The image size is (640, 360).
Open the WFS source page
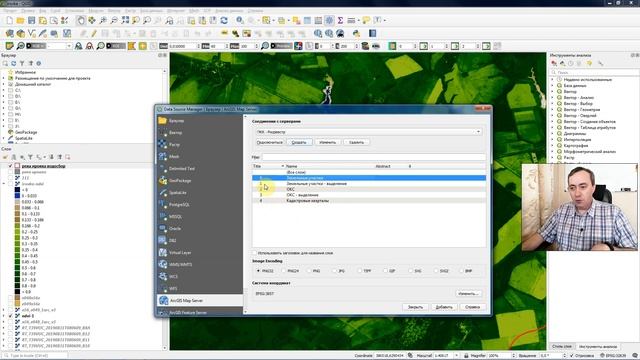point(200,289)
